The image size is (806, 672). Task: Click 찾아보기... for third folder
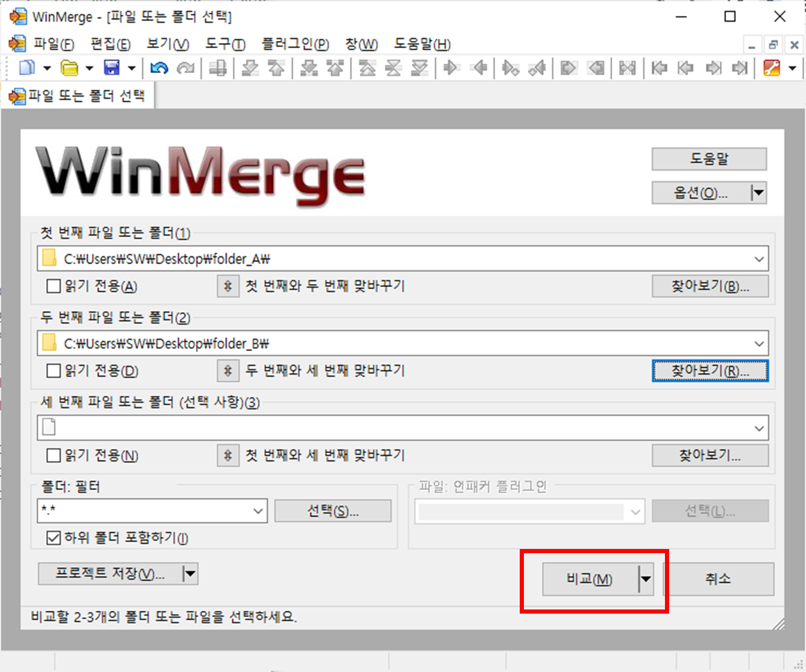[710, 456]
